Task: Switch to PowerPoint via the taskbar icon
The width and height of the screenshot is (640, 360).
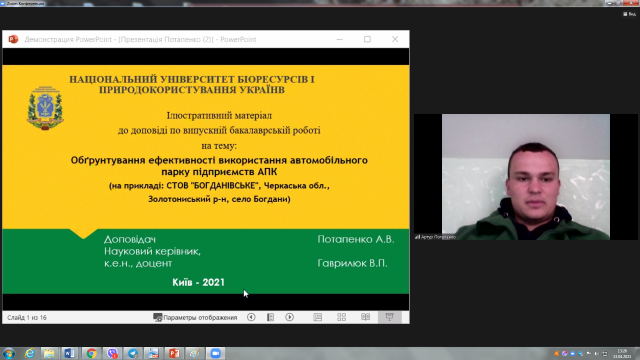Action: coord(174,353)
